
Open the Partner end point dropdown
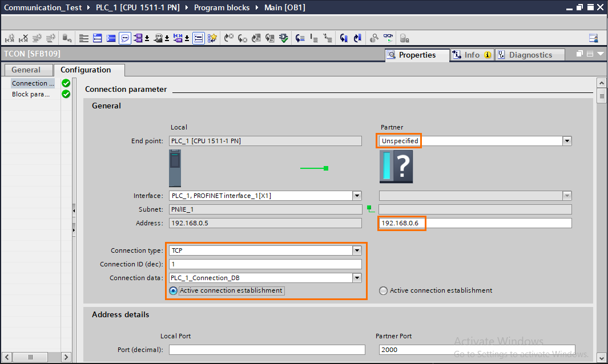567,141
